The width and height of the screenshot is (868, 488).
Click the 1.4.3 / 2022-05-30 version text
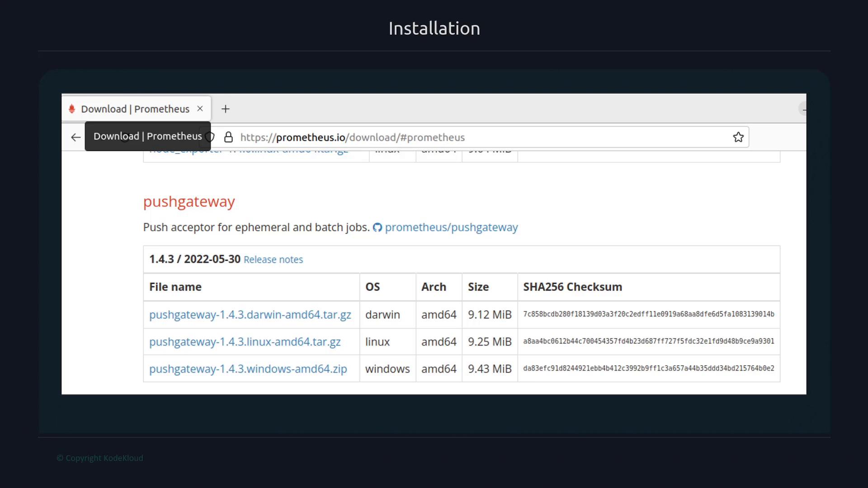point(195,259)
